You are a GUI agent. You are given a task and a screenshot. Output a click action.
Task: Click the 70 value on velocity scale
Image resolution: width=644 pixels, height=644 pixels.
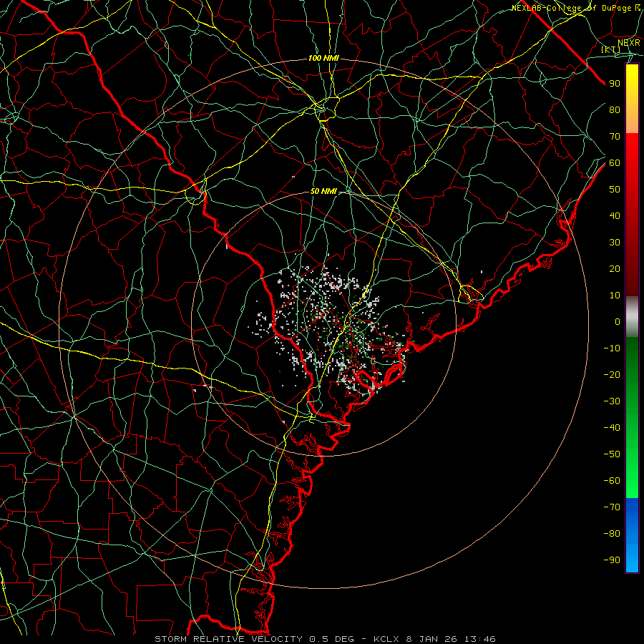tap(615, 137)
